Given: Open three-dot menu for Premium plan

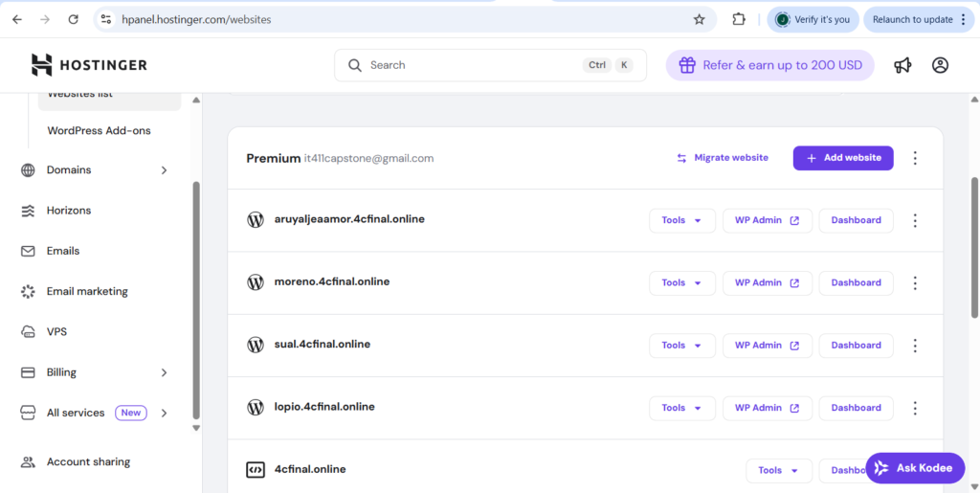Looking at the screenshot, I should point(915,158).
